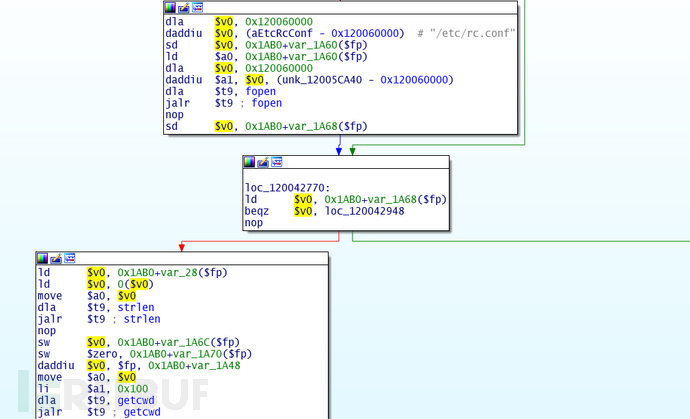The width and height of the screenshot is (690, 419).
Task: Click nop after jalr strlen
Action: click(x=47, y=331)
